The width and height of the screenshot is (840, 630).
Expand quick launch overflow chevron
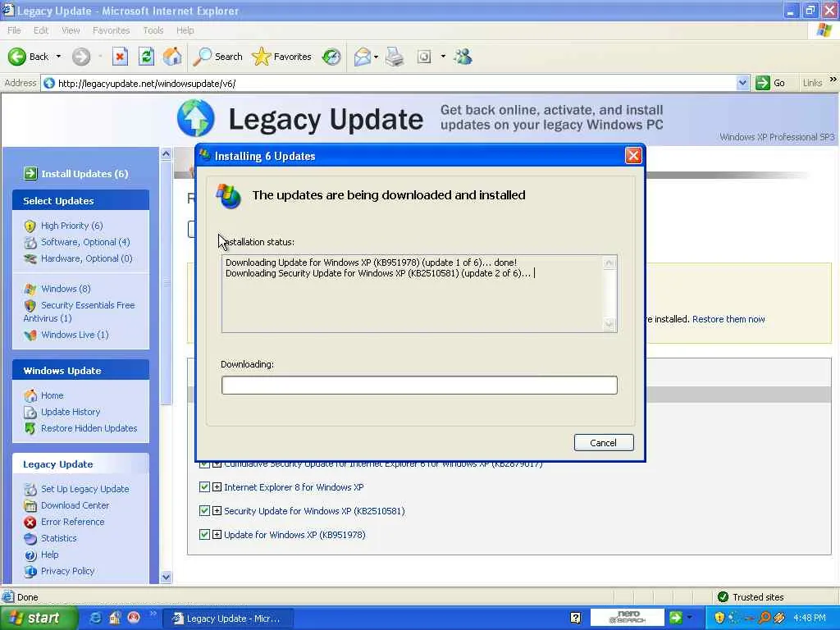tap(153, 614)
